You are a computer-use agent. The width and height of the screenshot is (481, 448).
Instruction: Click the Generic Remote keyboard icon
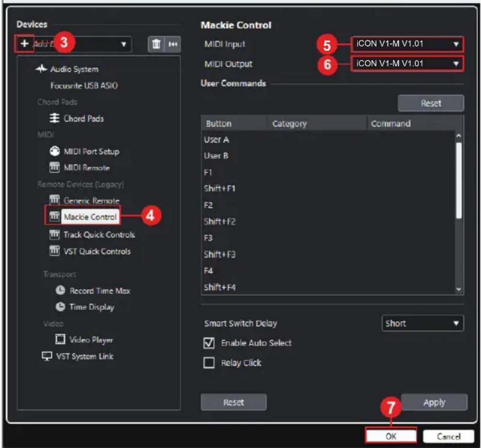(x=54, y=200)
